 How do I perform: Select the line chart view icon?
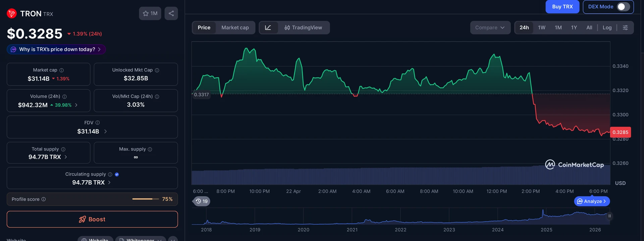pos(268,27)
